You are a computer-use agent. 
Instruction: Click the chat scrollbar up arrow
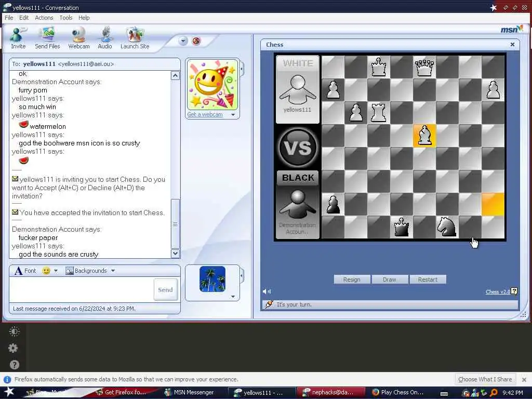(175, 75)
